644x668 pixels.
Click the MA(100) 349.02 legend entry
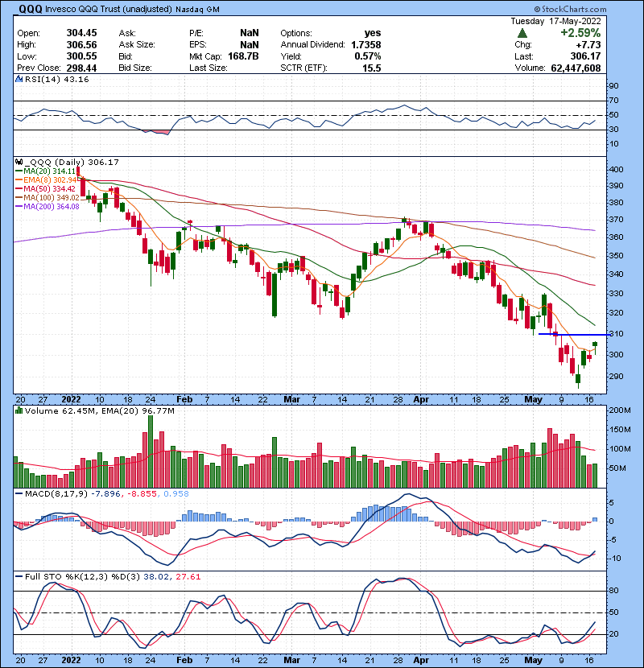[x=47, y=198]
